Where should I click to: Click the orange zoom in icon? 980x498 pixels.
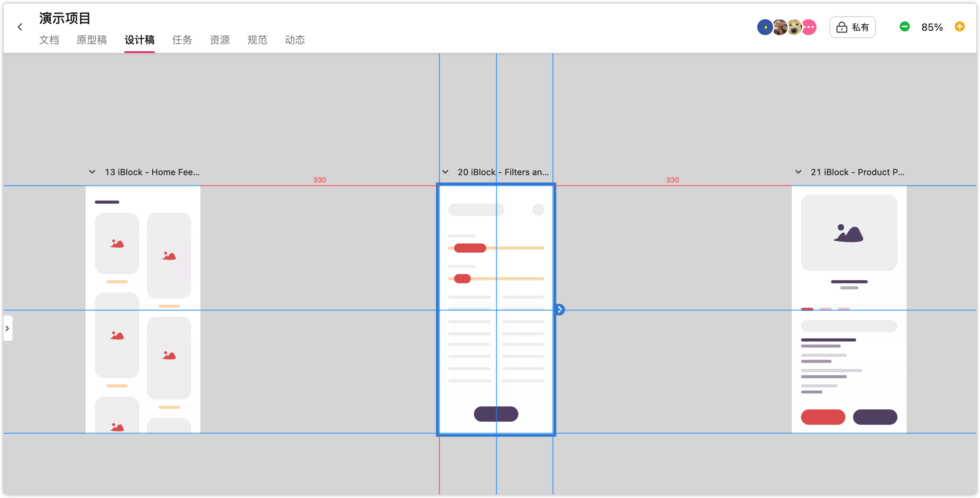pyautogui.click(x=959, y=27)
